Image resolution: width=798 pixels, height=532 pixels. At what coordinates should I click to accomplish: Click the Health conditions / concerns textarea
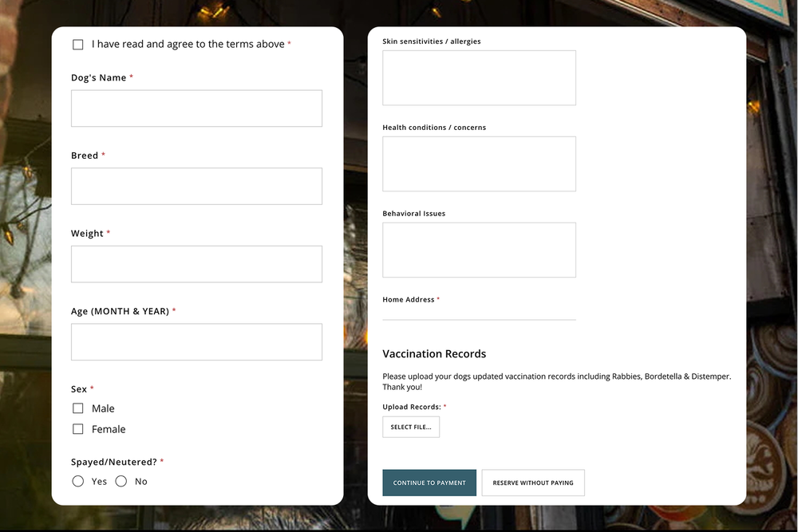pos(479,164)
